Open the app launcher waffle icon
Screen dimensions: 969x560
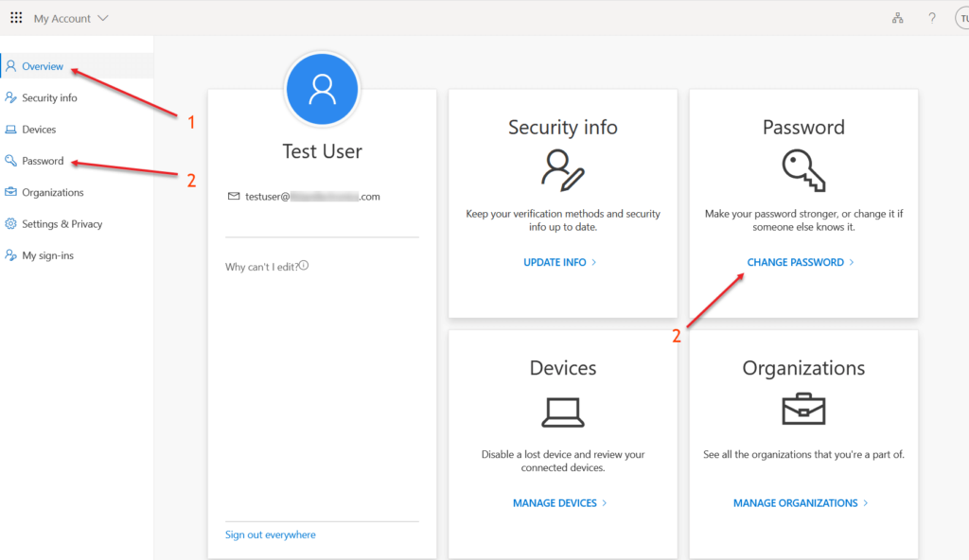click(x=16, y=17)
